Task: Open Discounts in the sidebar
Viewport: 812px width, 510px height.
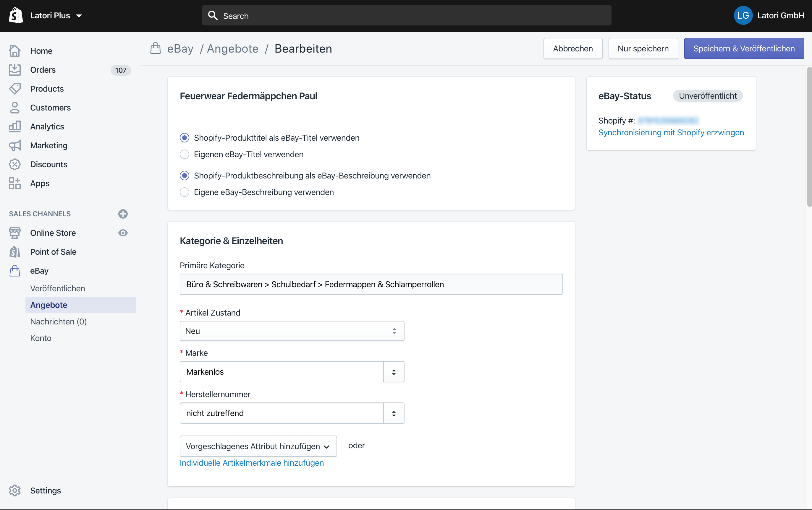Action: click(x=49, y=164)
